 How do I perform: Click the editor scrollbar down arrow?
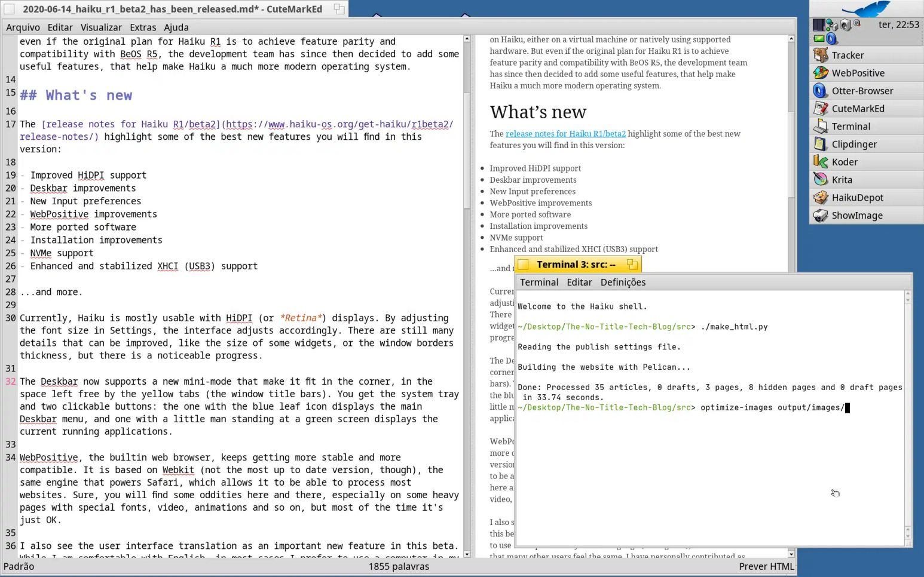467,554
